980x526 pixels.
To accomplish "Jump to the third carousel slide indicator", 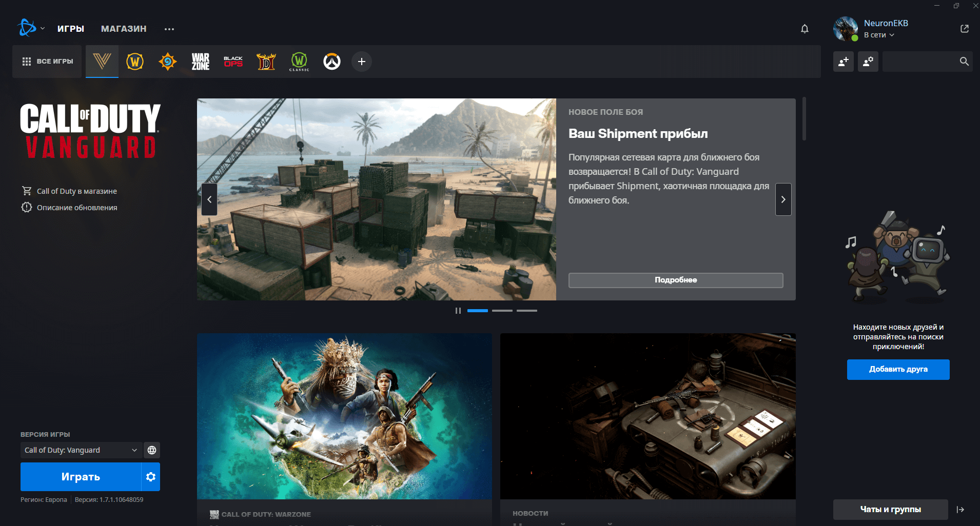I will coord(527,311).
